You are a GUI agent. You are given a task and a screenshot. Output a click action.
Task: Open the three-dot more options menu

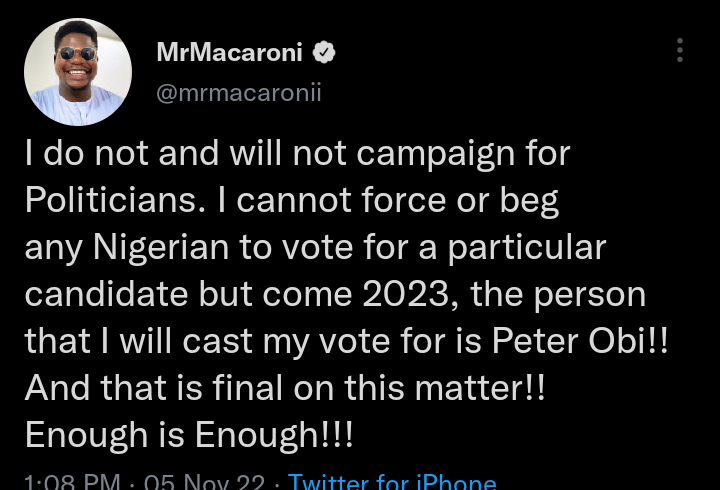coord(680,51)
